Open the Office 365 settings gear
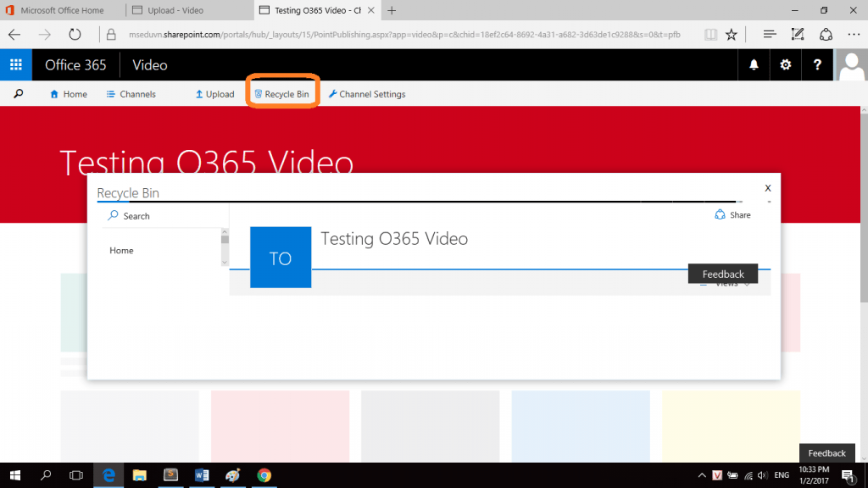The image size is (868, 488). click(x=785, y=64)
